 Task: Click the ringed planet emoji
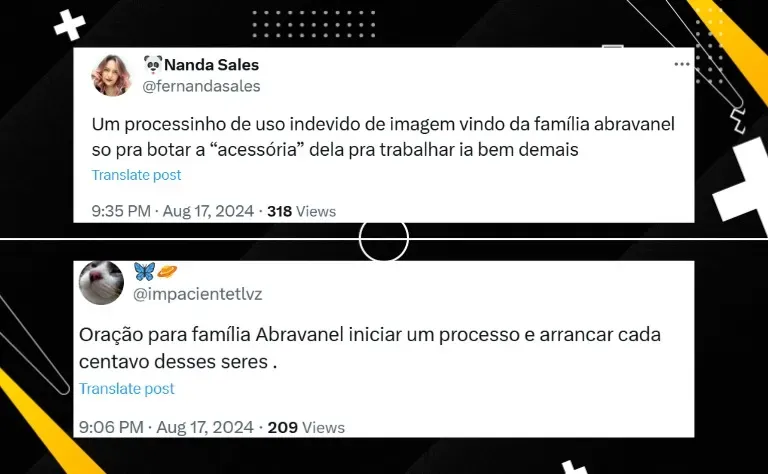coord(167,271)
